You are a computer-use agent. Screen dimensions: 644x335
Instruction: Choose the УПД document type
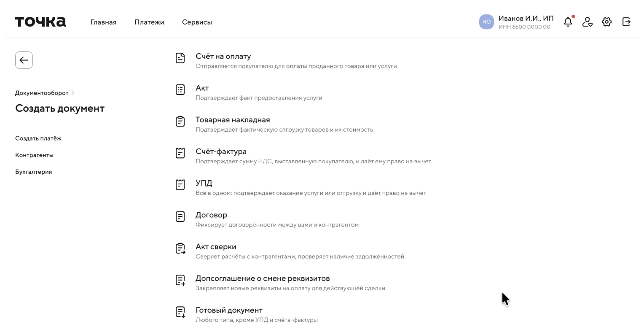click(x=204, y=184)
